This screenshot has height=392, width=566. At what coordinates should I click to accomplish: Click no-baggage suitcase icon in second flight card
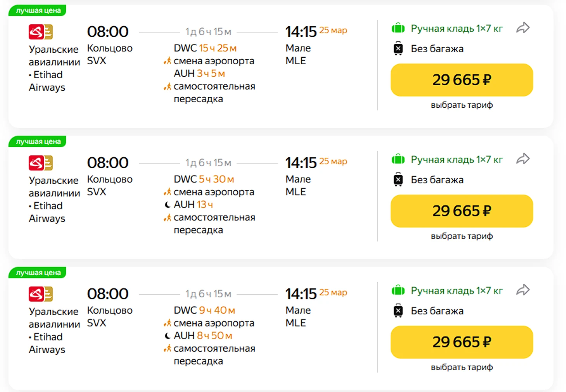click(x=398, y=180)
